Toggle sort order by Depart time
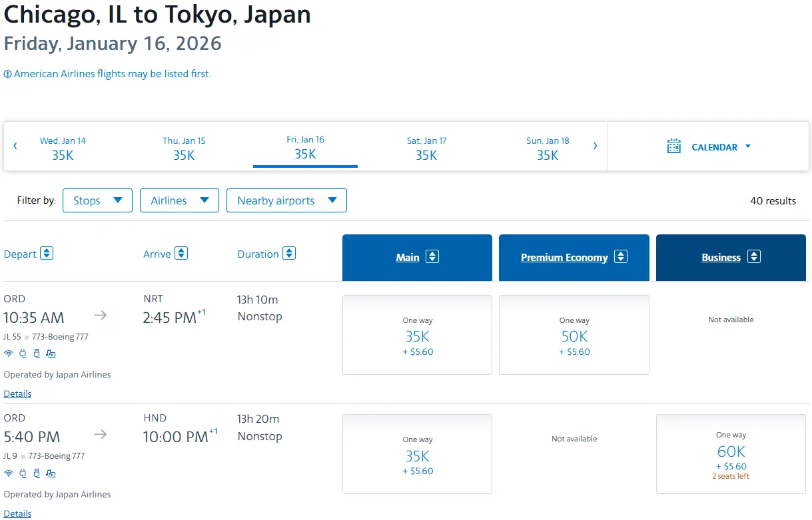 pyautogui.click(x=46, y=254)
